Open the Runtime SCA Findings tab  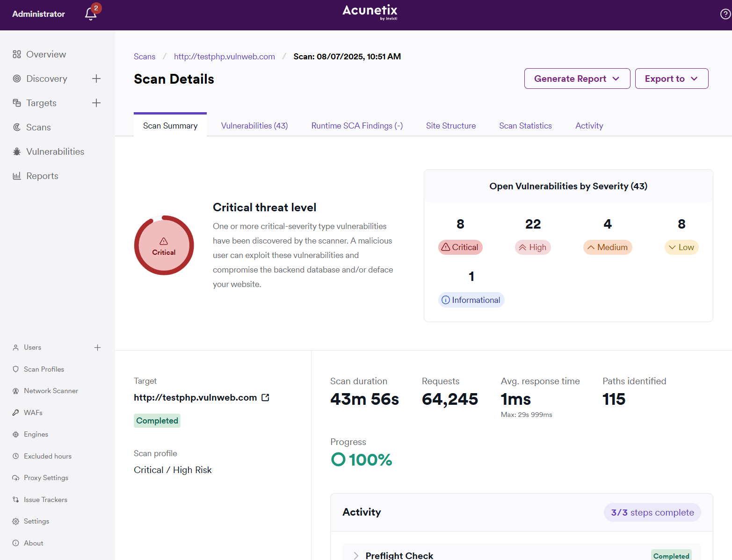[x=357, y=126]
